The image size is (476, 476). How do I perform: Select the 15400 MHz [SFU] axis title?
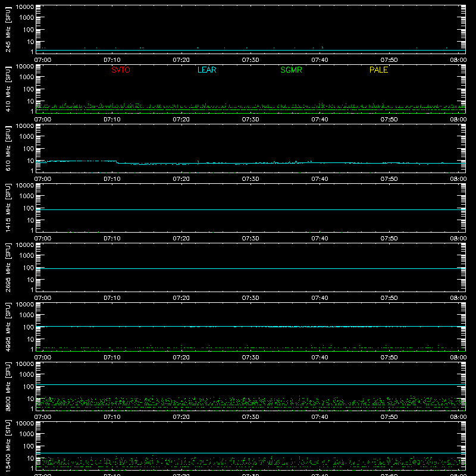(x=8, y=446)
